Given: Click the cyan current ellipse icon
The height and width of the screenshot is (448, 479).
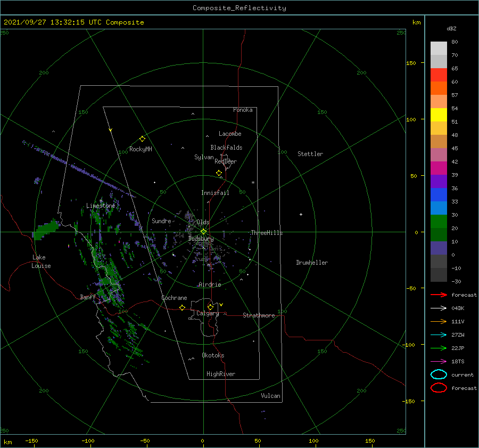Looking at the screenshot, I should tap(439, 374).
